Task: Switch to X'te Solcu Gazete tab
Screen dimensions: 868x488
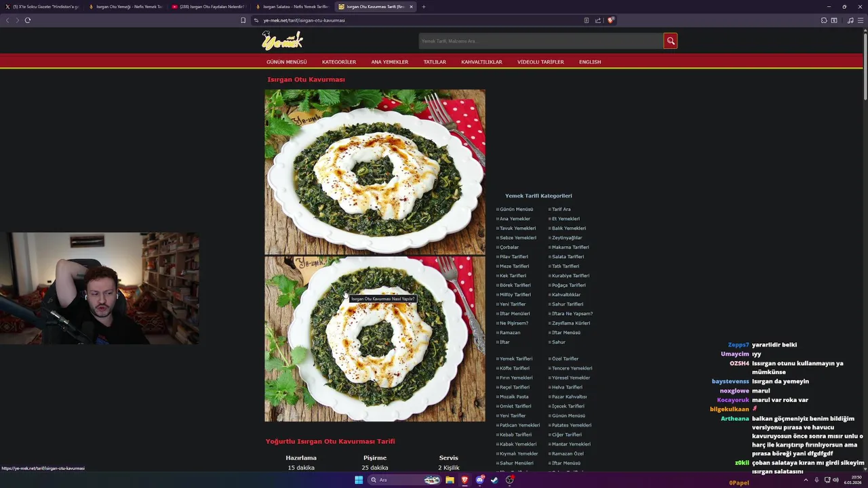Action: tap(42, 7)
